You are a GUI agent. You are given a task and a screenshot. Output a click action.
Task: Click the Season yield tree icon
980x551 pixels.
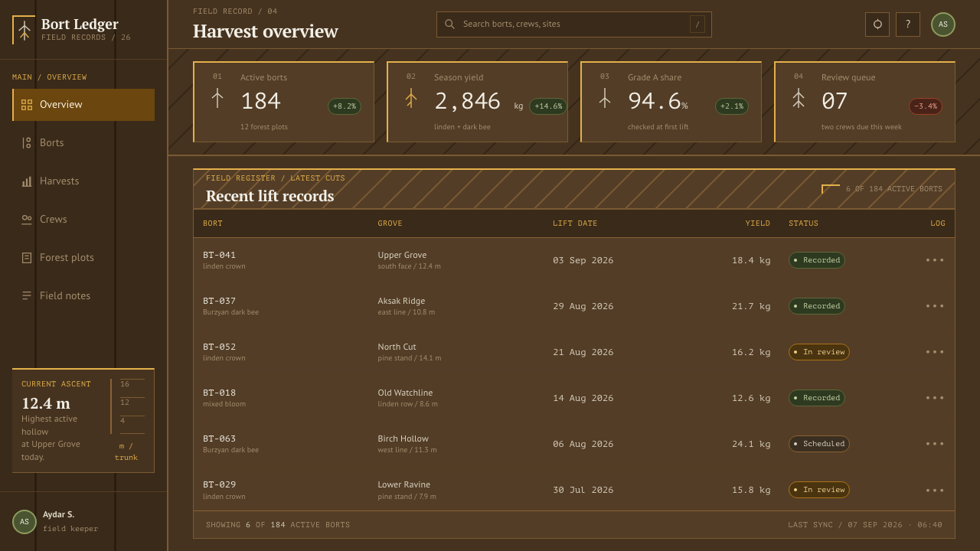(x=411, y=98)
